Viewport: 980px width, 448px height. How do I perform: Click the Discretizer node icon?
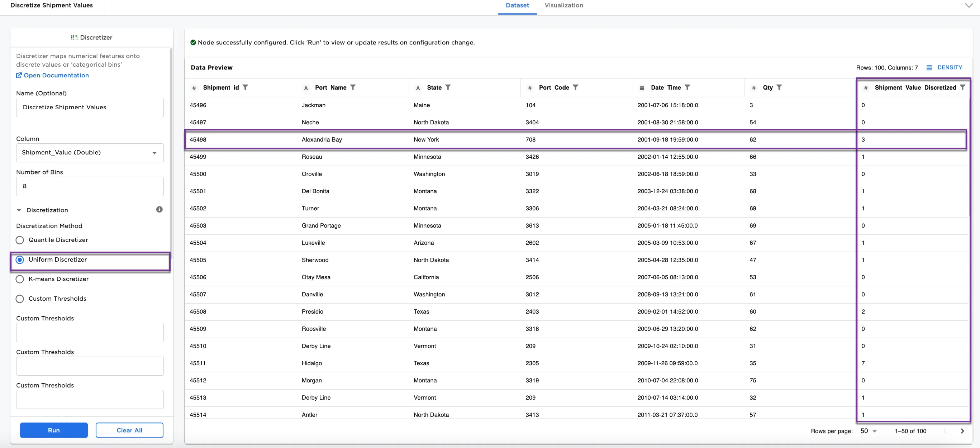pos(74,37)
